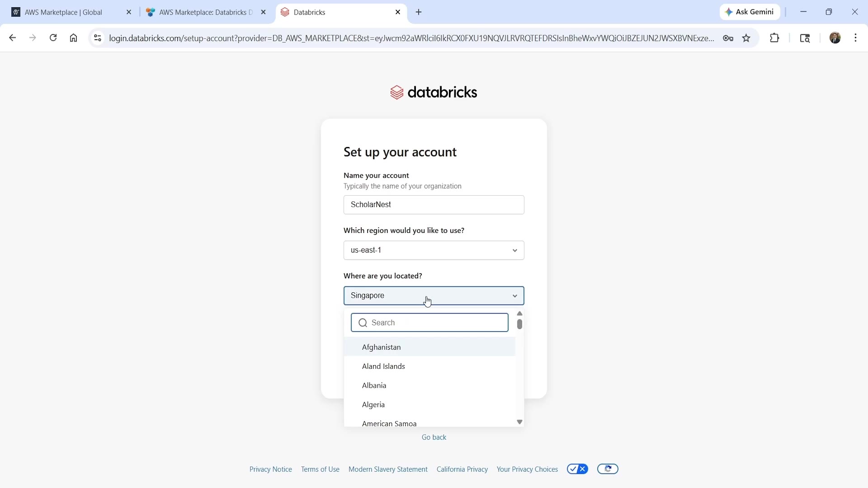The image size is (868, 488).
Task: Switch to AWS Marketplace Global tab
Action: pyautogui.click(x=72, y=12)
